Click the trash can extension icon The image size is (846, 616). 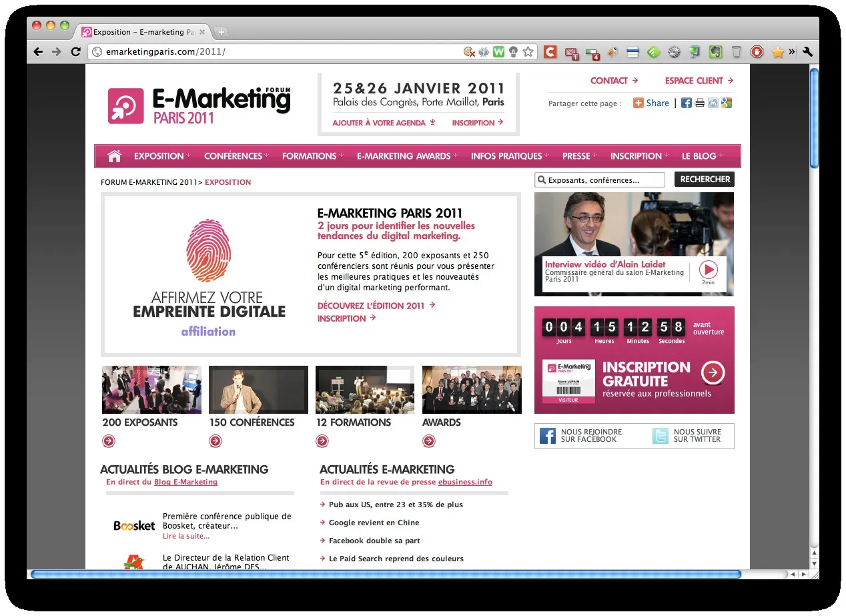[736, 52]
